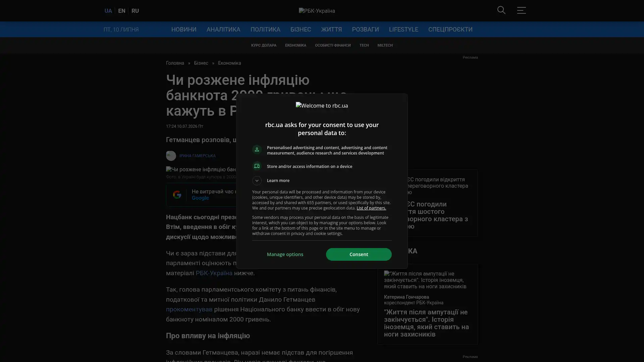Viewport: 644px width, 362px height.
Task: Open the hamburger menu icon
Action: 521,10
